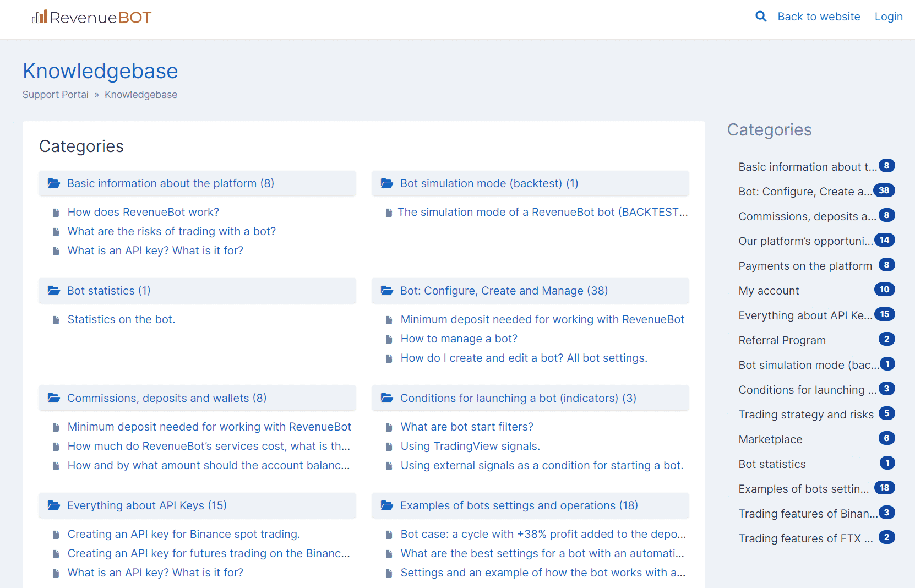Click the Knowledgebase breadcrumb link
The width and height of the screenshot is (915, 588).
click(x=141, y=95)
